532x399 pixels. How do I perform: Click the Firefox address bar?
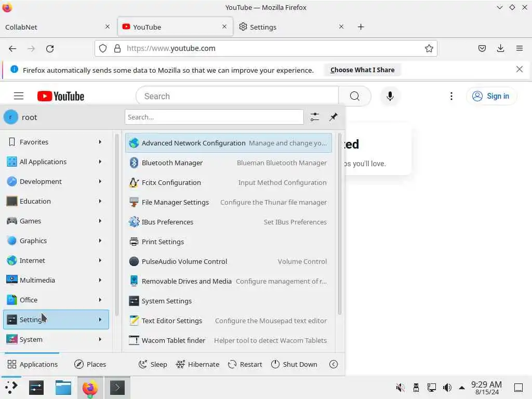pos(266,48)
